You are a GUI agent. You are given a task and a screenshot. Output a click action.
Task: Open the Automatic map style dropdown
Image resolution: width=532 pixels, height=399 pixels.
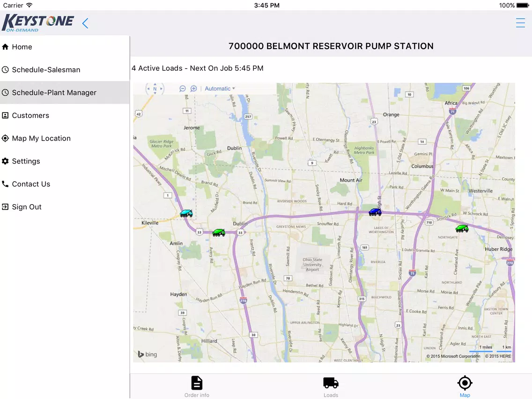point(220,89)
